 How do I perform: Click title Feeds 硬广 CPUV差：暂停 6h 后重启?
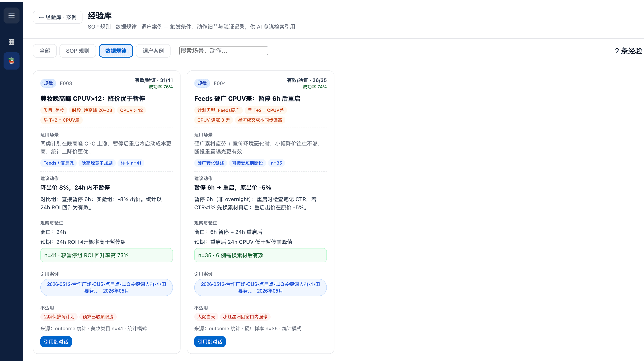tap(247, 99)
